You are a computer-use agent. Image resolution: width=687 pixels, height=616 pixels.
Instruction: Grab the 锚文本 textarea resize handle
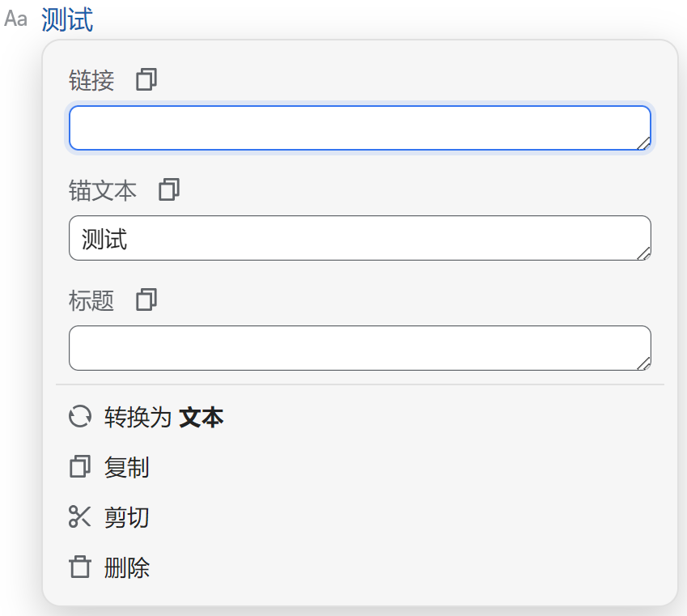[x=644, y=254]
